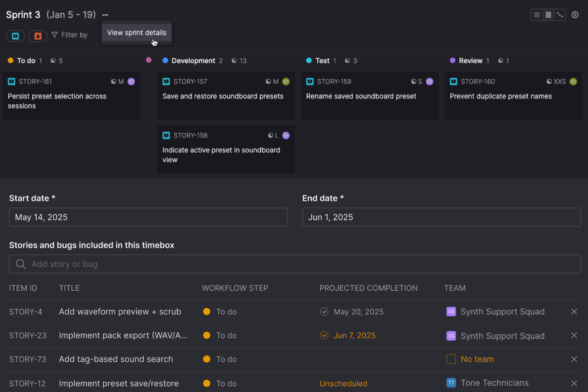Click the M size estimate on STORY-161
Screen dimensions: 588x392
click(x=118, y=81)
